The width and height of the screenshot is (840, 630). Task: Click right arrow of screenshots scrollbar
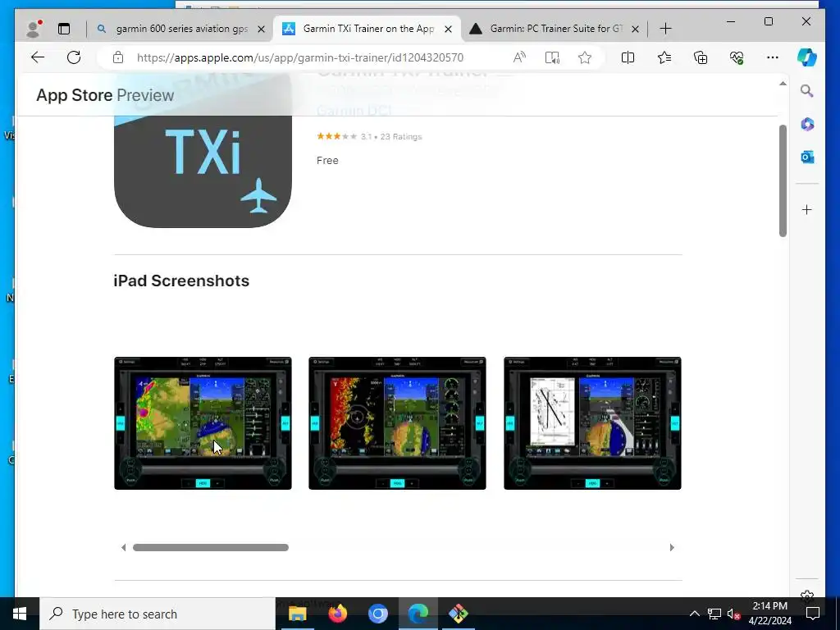coord(672,547)
